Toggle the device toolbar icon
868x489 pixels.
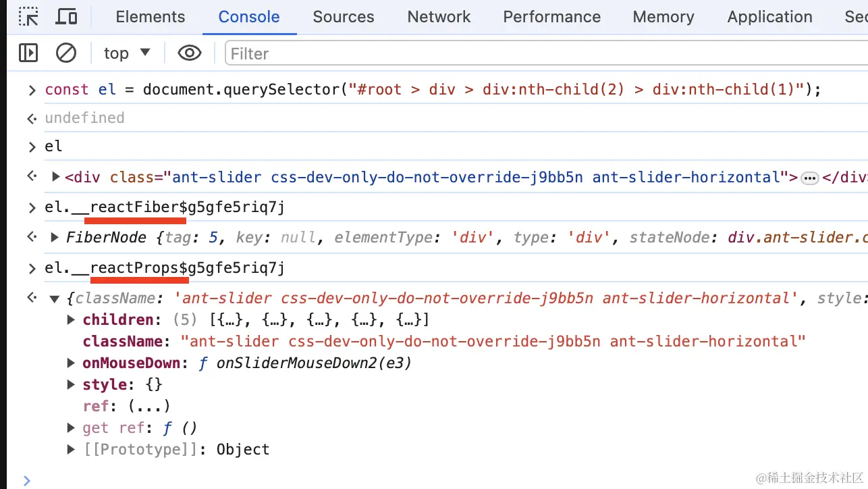coord(66,17)
